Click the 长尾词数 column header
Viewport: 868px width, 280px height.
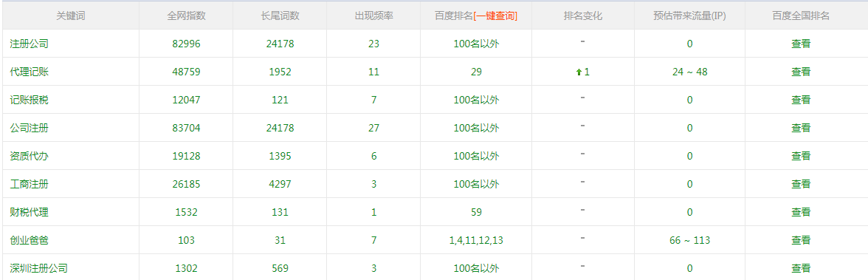coord(280,16)
